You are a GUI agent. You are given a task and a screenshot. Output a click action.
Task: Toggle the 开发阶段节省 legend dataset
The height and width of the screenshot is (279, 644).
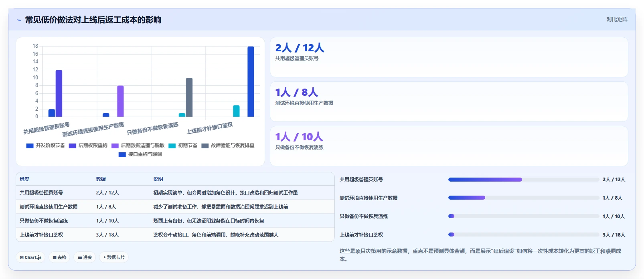point(45,146)
